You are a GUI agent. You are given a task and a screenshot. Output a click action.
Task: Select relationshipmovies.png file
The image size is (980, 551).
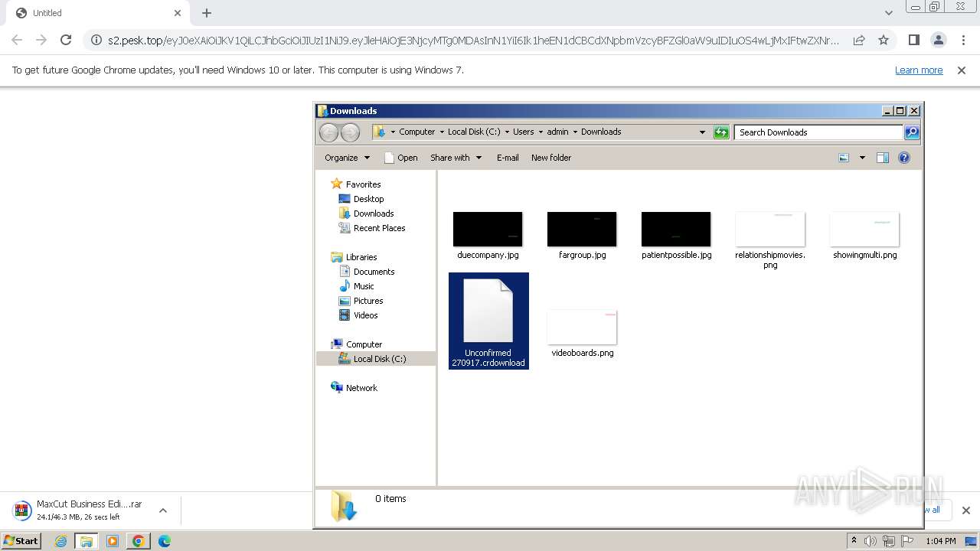(x=770, y=240)
